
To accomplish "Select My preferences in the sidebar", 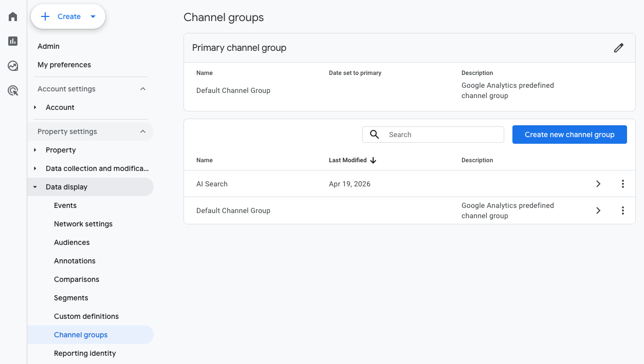I will (64, 64).
